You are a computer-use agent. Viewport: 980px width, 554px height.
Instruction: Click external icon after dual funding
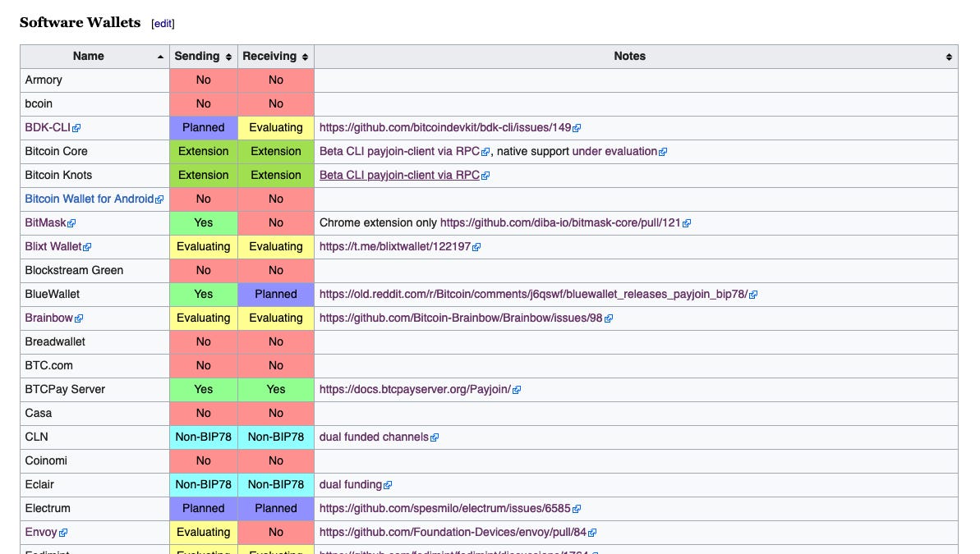coord(388,485)
